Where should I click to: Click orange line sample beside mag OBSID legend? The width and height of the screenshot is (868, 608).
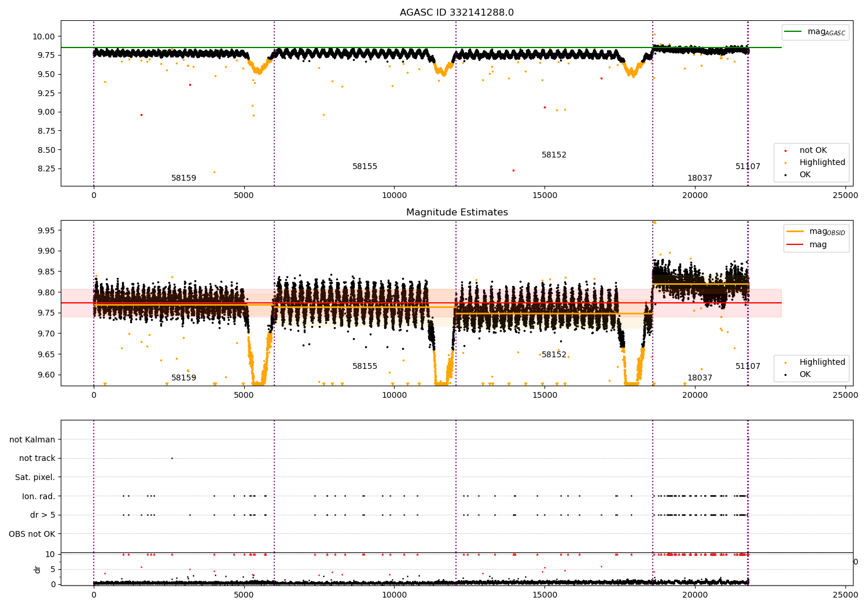pos(795,232)
